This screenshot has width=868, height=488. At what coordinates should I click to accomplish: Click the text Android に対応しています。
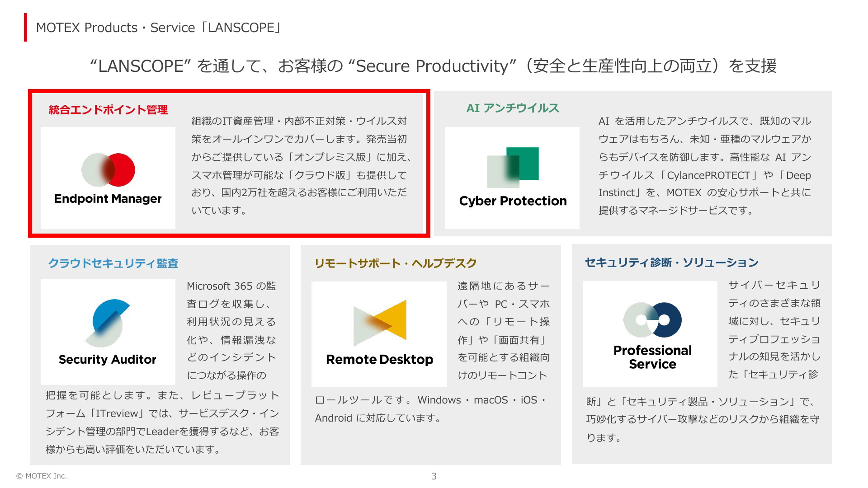(x=378, y=418)
